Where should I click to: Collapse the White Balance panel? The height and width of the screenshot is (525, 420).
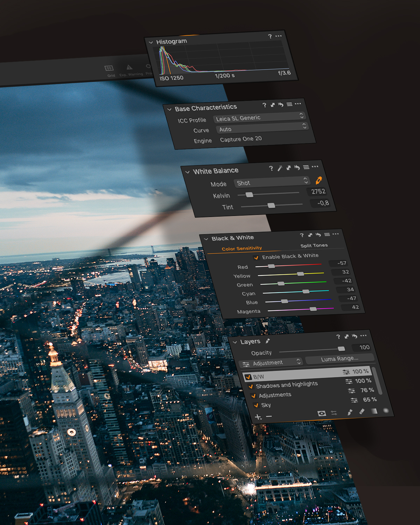187,172
